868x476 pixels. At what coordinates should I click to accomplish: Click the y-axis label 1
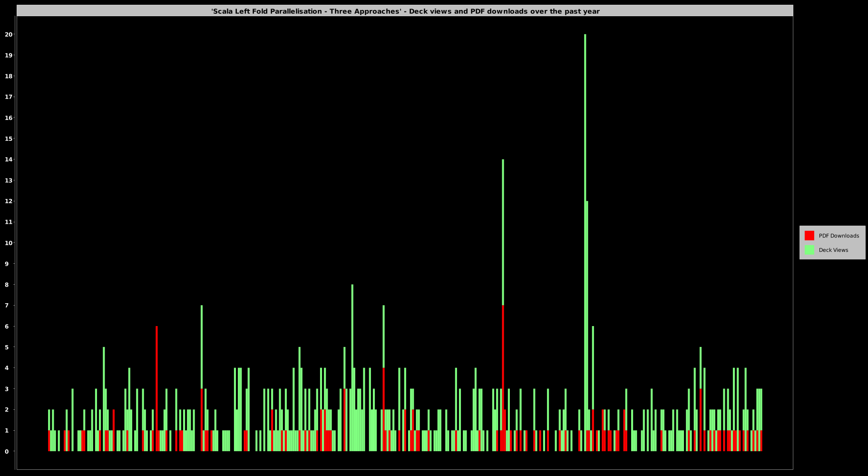[7, 431]
